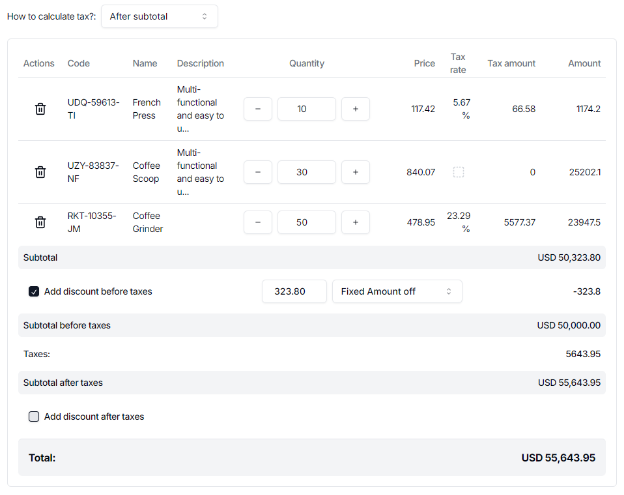Decrease French Press quantity with minus
Screen dimensions: 624x495
(x=257, y=109)
